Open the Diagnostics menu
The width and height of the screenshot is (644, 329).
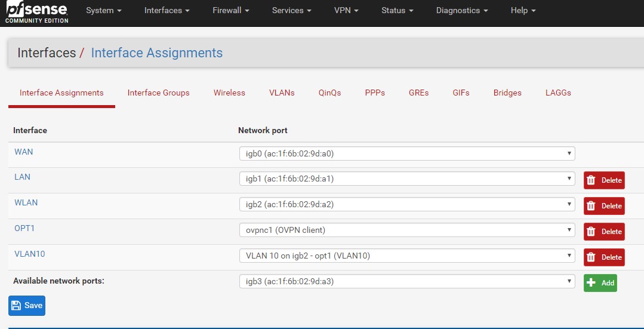point(461,11)
